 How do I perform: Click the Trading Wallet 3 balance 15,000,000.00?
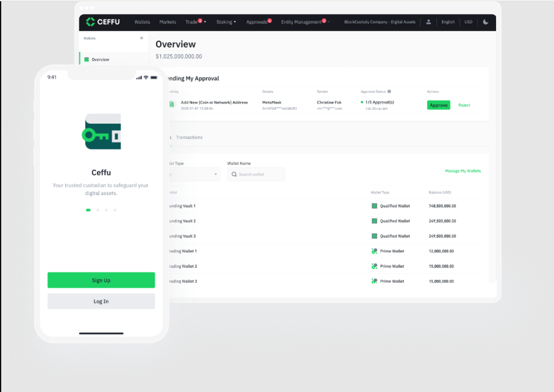pos(441,282)
